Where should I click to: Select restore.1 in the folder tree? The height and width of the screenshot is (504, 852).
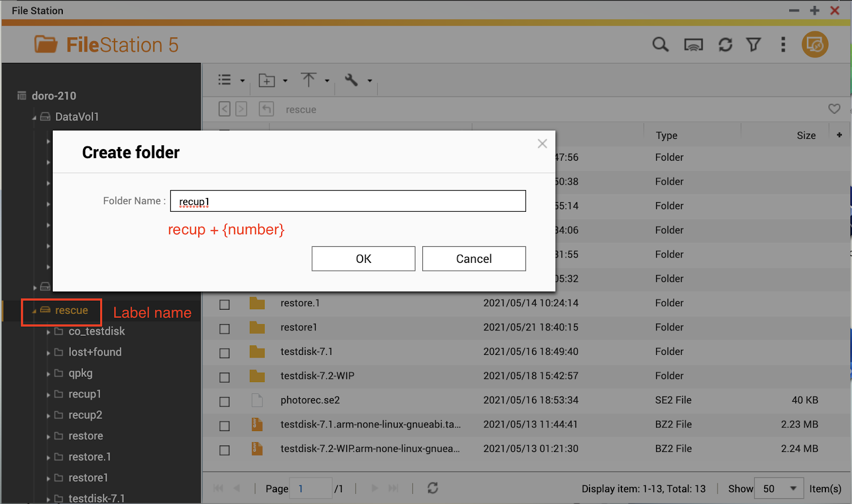click(x=89, y=457)
